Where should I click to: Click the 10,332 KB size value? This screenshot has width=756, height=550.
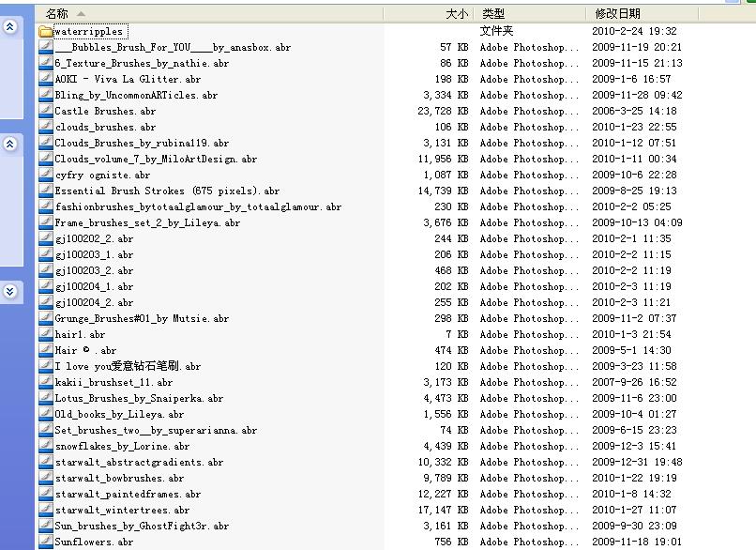[x=443, y=462]
